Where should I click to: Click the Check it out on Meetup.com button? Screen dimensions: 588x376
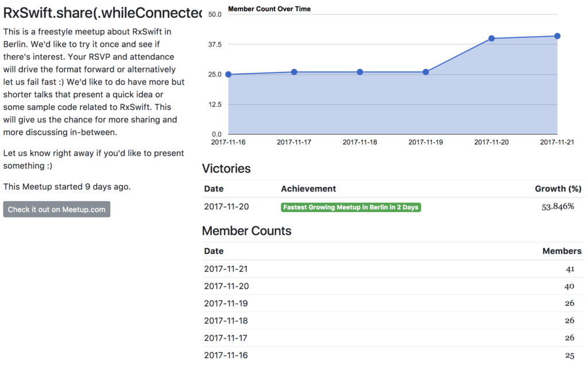(x=57, y=209)
